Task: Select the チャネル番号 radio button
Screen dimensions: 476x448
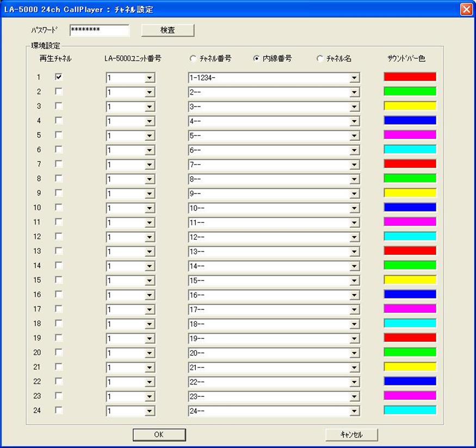Action: [193, 58]
